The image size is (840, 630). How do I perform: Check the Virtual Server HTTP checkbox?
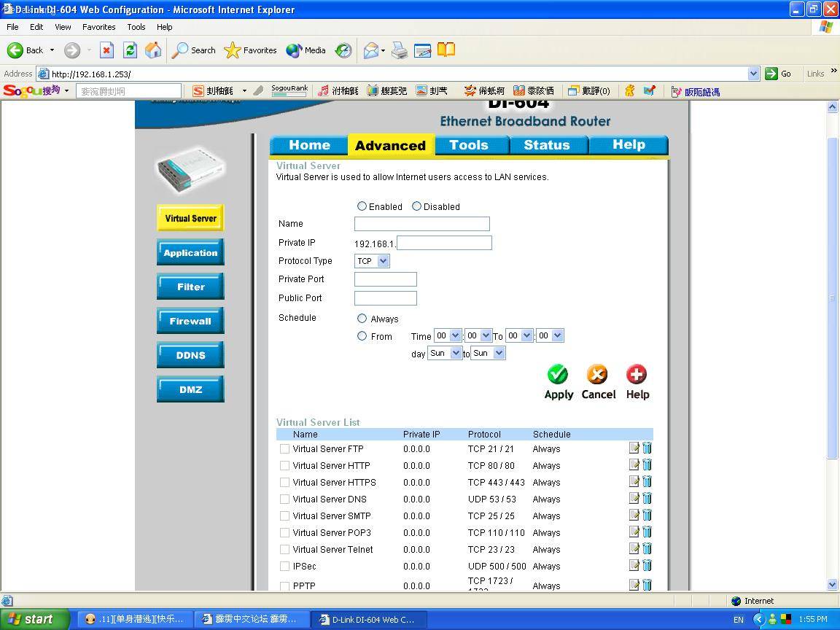(284, 465)
